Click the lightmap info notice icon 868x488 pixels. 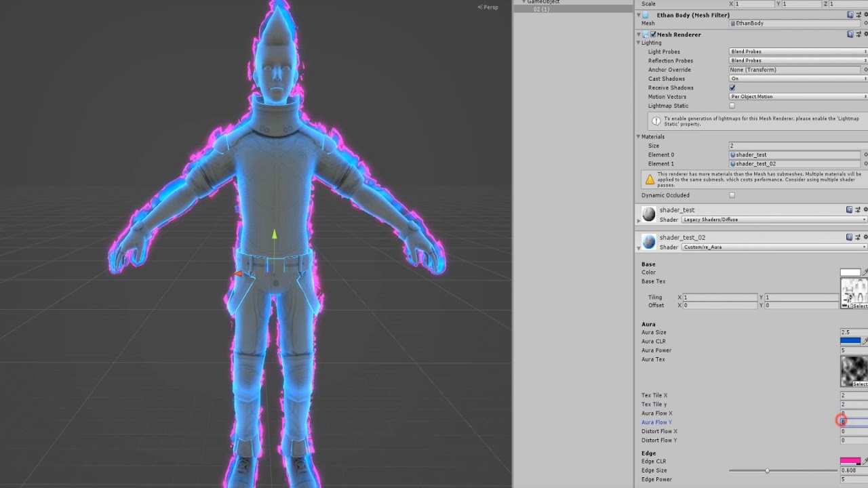pos(656,121)
